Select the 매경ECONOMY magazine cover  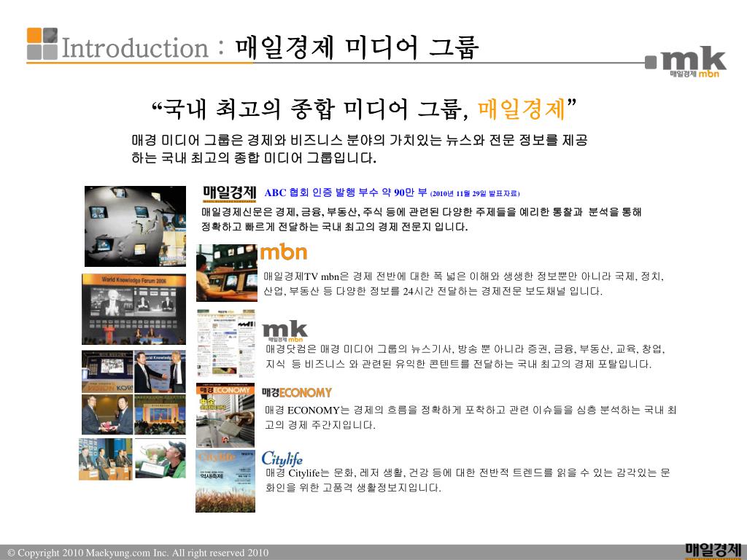pos(225,415)
